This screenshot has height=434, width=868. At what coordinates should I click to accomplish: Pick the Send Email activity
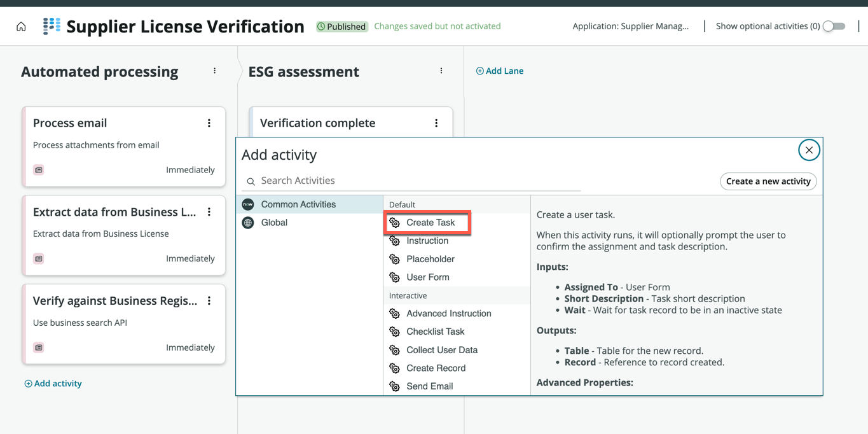[429, 386]
